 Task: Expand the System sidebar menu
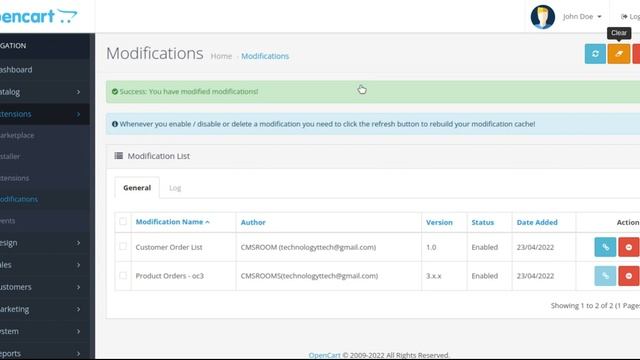[45, 331]
